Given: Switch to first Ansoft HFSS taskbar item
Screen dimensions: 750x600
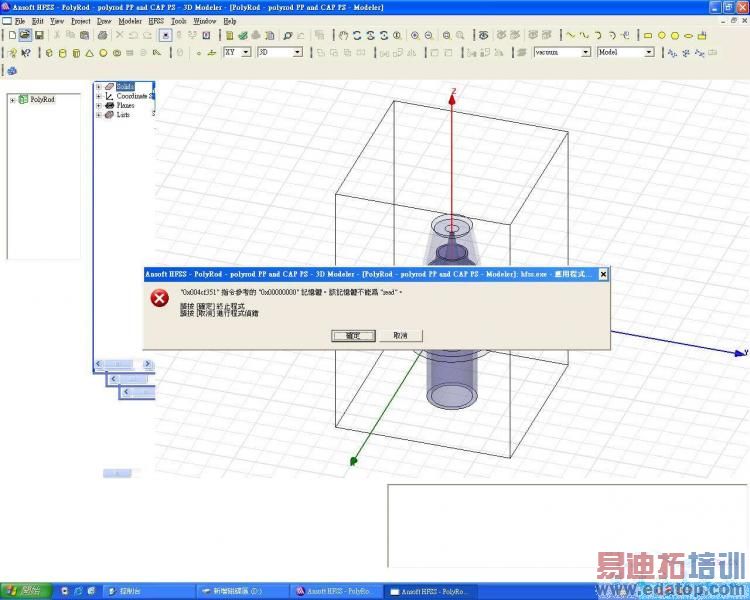Looking at the screenshot, I should [337, 591].
